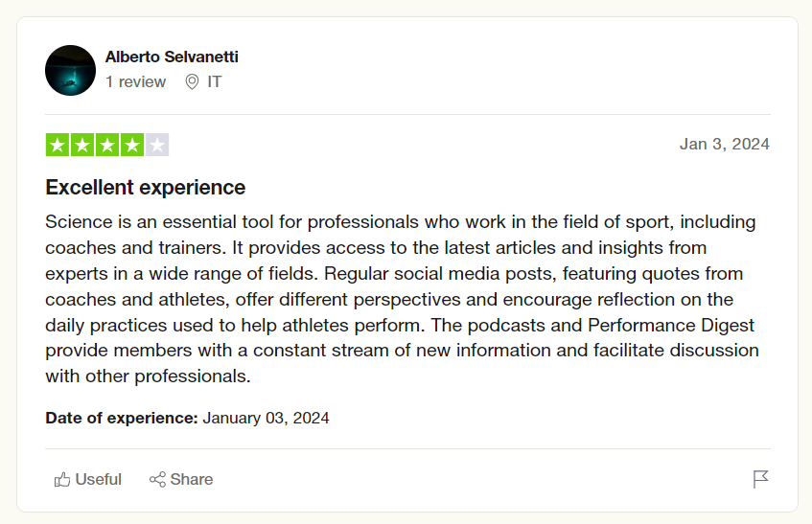Flag this review with the flag icon

pyautogui.click(x=761, y=479)
